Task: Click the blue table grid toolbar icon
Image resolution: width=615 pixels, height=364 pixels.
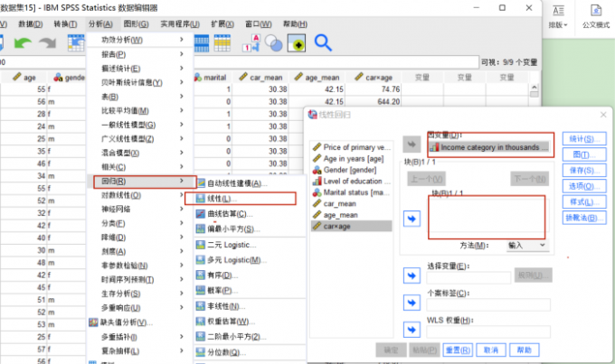Action: pos(201,42)
